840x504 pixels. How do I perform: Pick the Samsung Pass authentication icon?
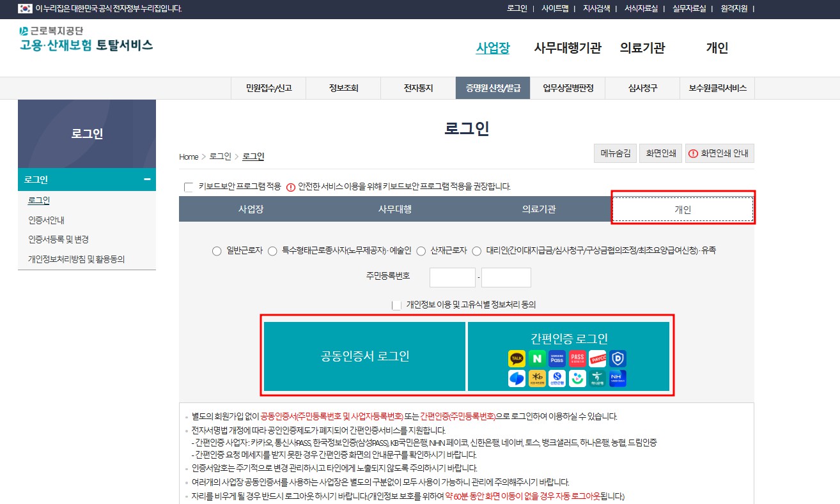pyautogui.click(x=557, y=358)
